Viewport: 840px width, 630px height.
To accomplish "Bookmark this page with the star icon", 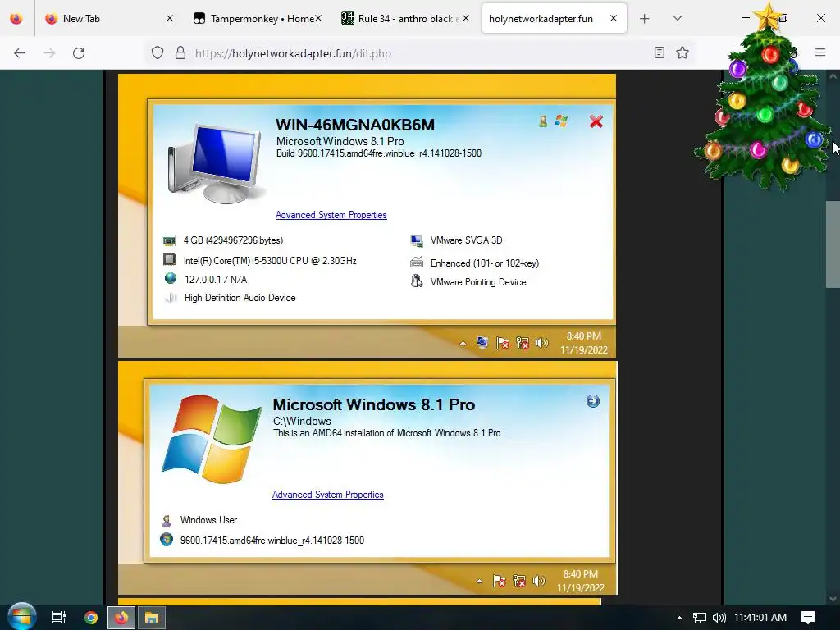I will point(682,52).
